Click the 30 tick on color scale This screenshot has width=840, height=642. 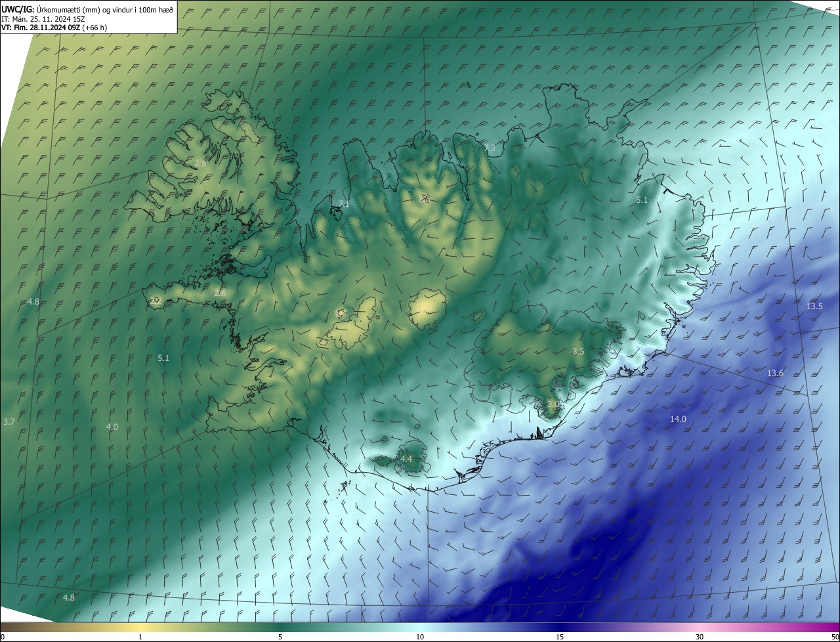pos(700,637)
